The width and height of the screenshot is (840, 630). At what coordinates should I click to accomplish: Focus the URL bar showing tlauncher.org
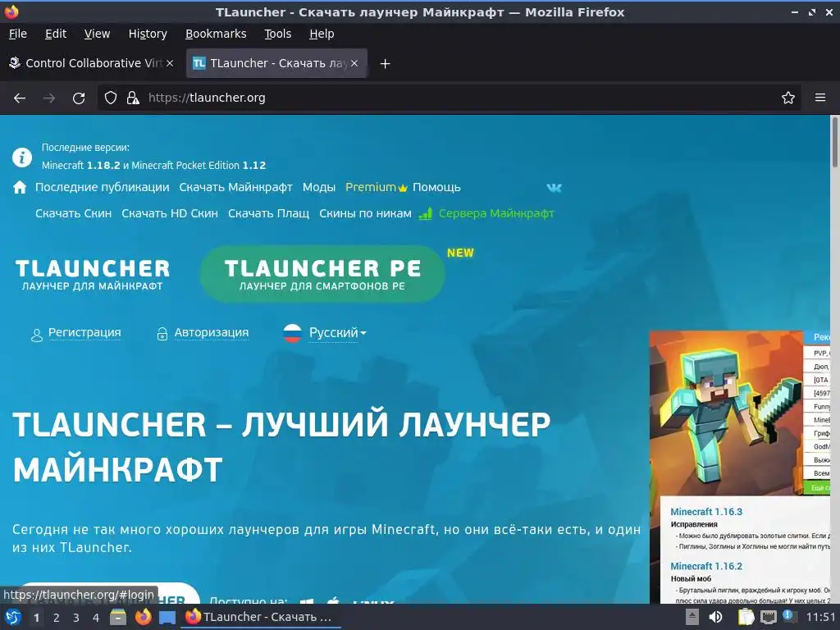pos(450,98)
